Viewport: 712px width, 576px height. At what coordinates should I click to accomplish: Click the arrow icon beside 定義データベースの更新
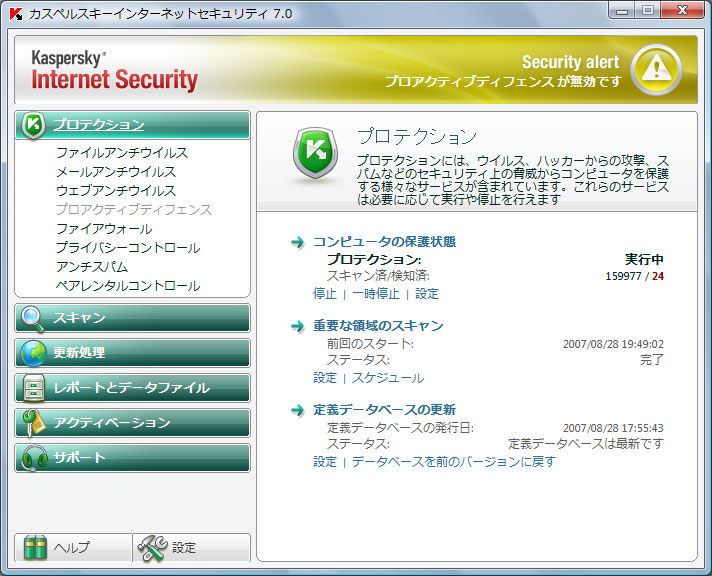[x=298, y=410]
